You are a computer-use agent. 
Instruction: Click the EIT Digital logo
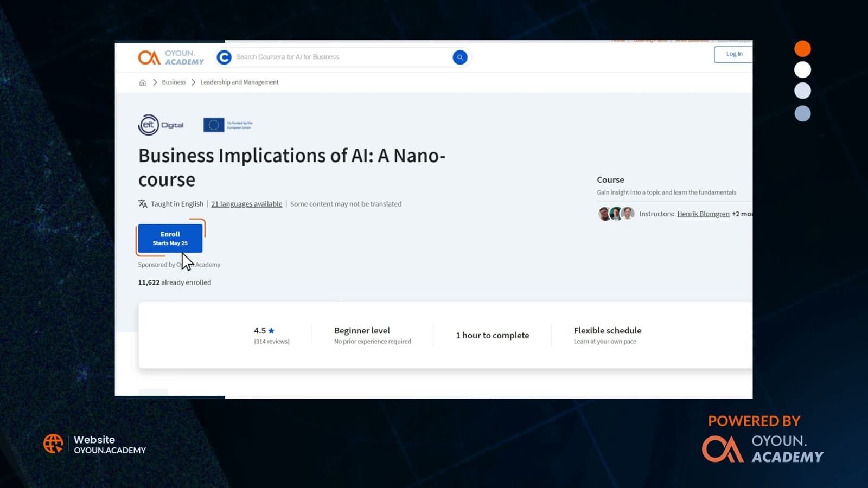[161, 125]
